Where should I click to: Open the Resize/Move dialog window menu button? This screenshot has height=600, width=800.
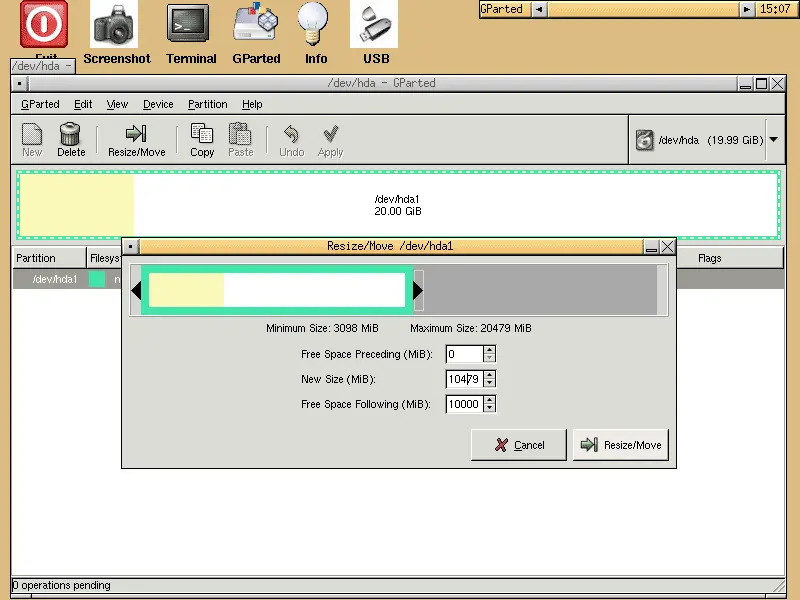[131, 246]
